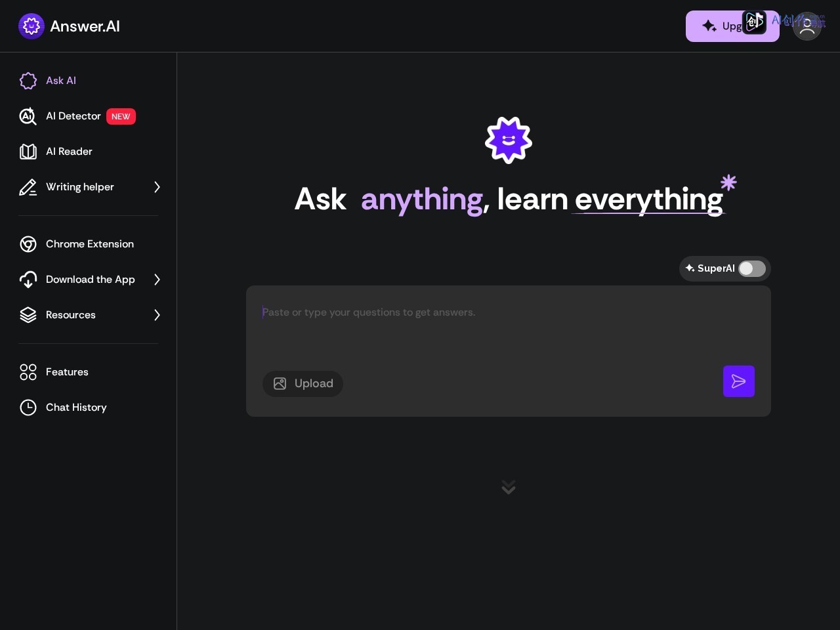Expand the Download the App arrow
Image resolution: width=840 pixels, height=630 pixels.
click(x=157, y=280)
